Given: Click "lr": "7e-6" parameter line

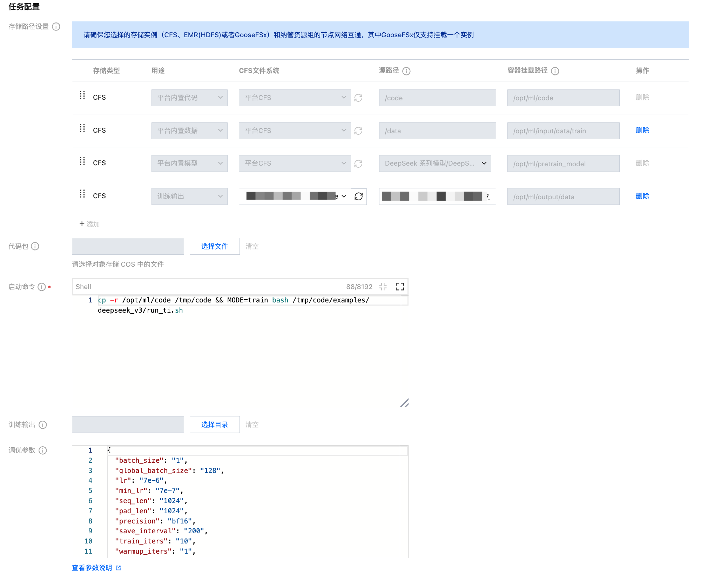Looking at the screenshot, I should coord(141,481).
